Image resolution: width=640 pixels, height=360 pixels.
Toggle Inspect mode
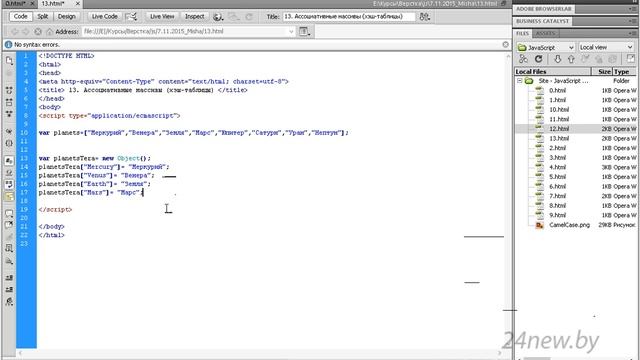pyautogui.click(x=194, y=17)
